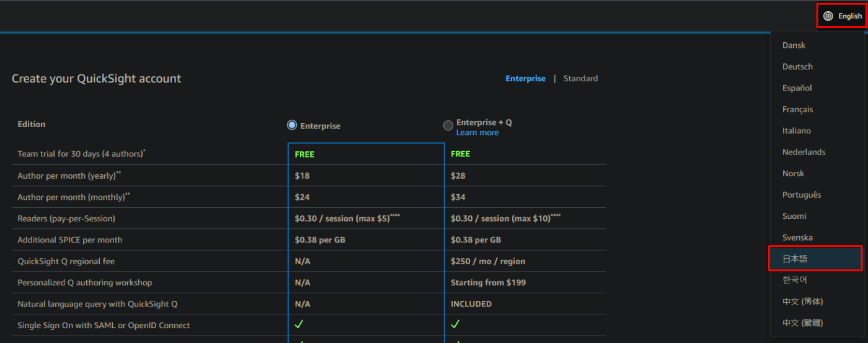The height and width of the screenshot is (343, 868).
Task: Switch language to Nederlands
Action: [804, 152]
